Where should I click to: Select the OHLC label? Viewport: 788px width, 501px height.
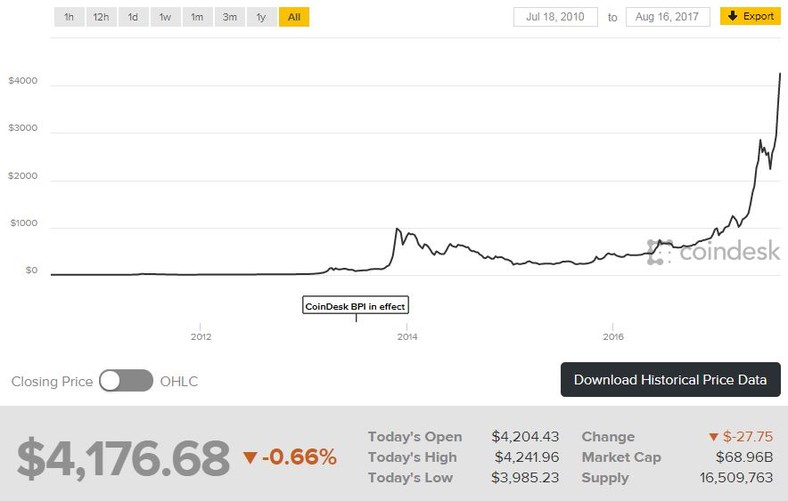coord(180,381)
